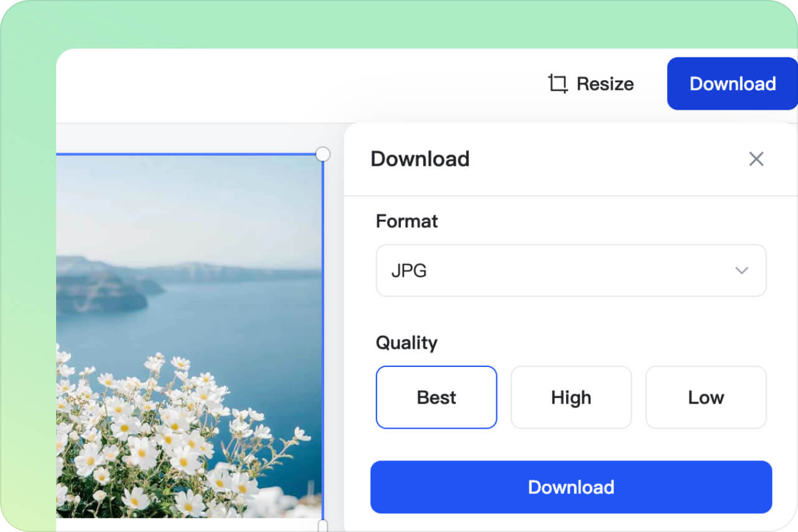The height and width of the screenshot is (532, 798).
Task: Click the top-right selection handle of the image
Action: pyautogui.click(x=323, y=154)
